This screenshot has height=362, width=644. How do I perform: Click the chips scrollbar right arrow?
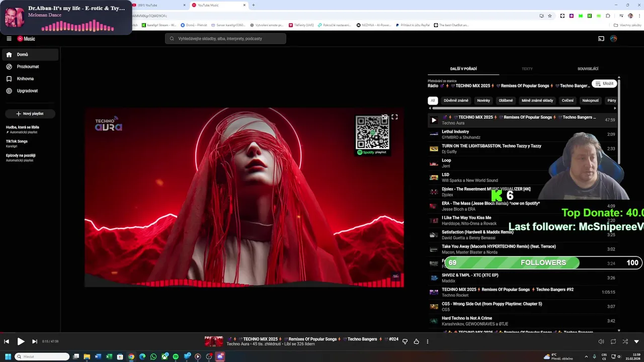(615, 108)
